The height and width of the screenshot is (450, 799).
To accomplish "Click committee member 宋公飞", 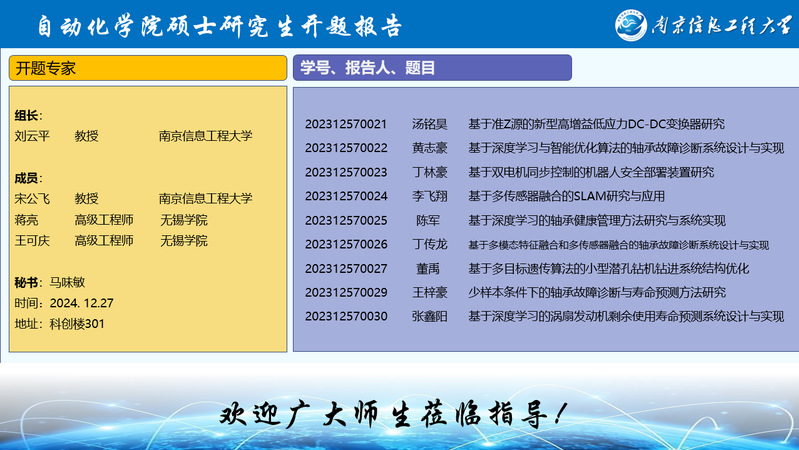I will [x=32, y=198].
